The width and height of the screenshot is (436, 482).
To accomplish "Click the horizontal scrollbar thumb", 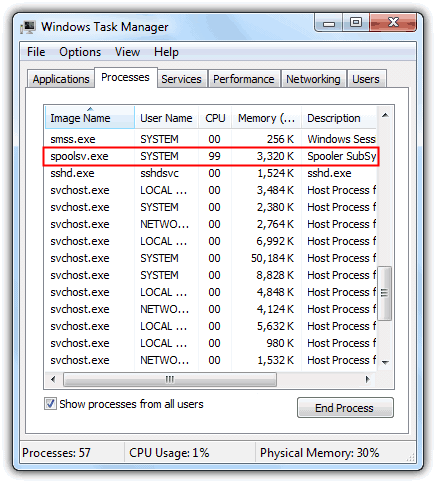I will [170, 379].
